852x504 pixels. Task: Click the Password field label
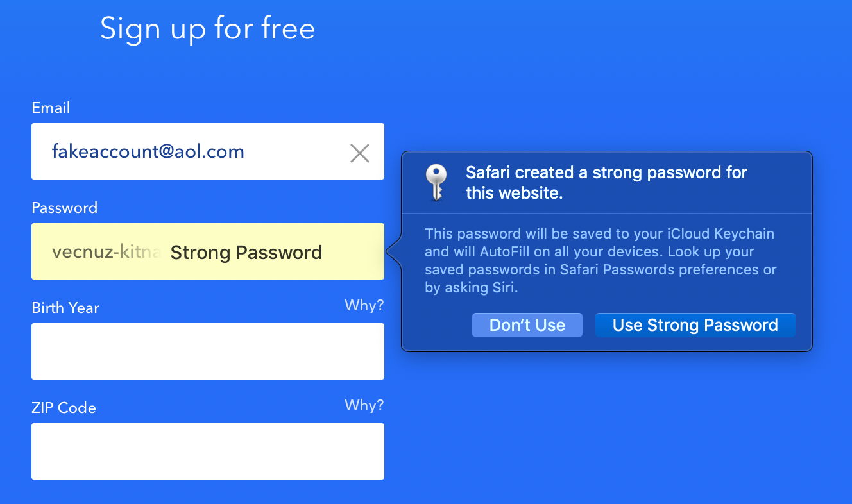pos(65,208)
